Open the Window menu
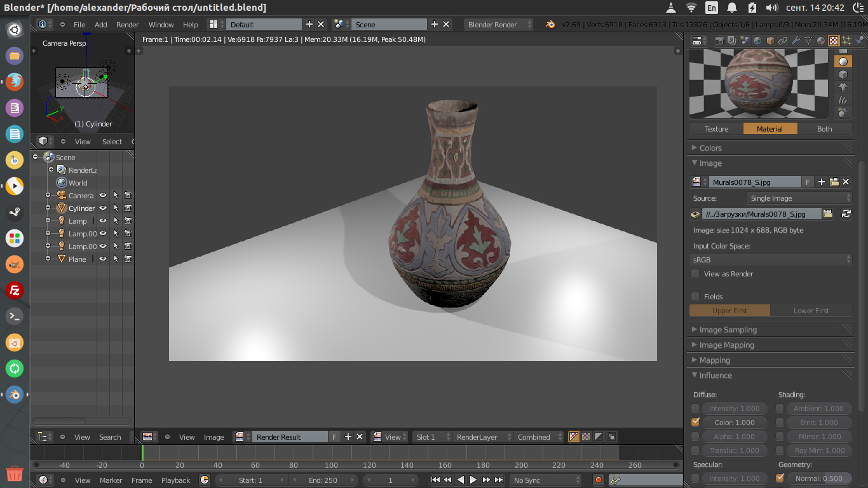Screen dimensions: 868x488 pos(161,25)
